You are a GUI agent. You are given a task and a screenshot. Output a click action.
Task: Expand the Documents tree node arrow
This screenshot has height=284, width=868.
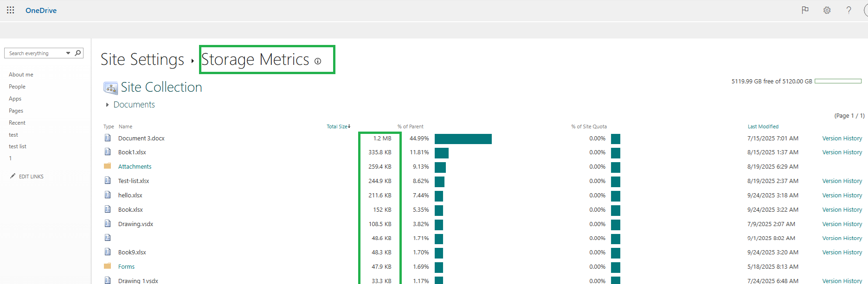point(107,105)
